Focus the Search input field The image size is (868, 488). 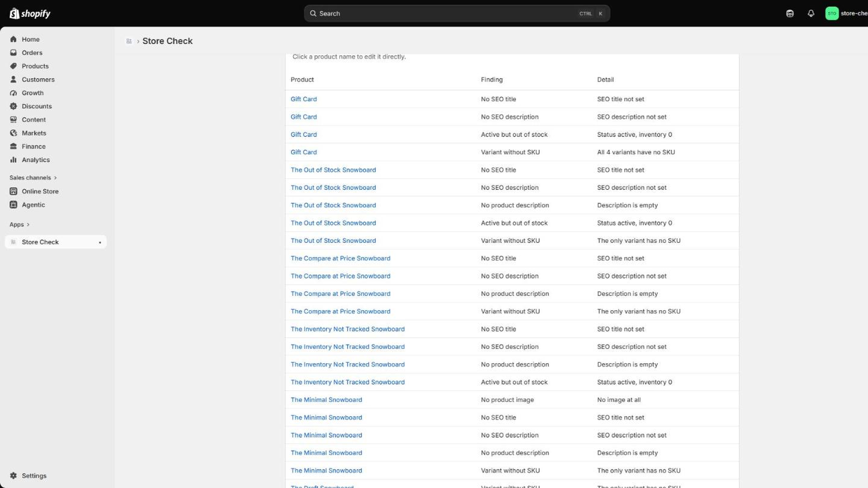point(457,14)
